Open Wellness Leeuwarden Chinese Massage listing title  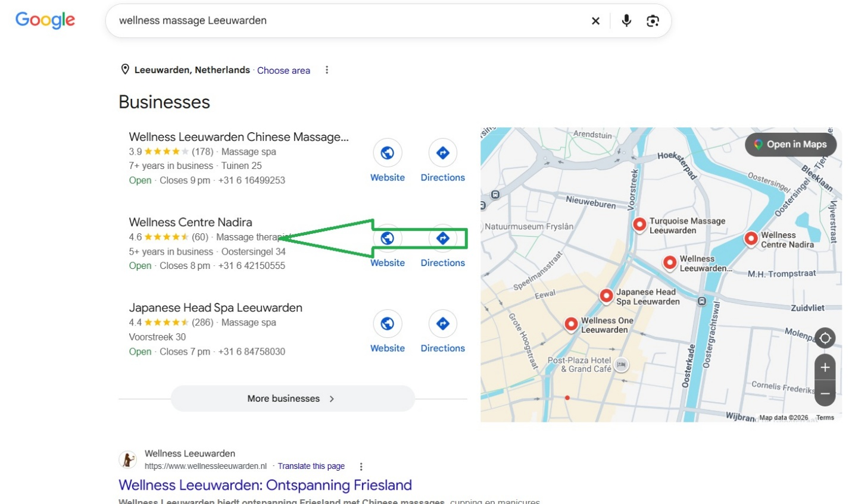239,137
